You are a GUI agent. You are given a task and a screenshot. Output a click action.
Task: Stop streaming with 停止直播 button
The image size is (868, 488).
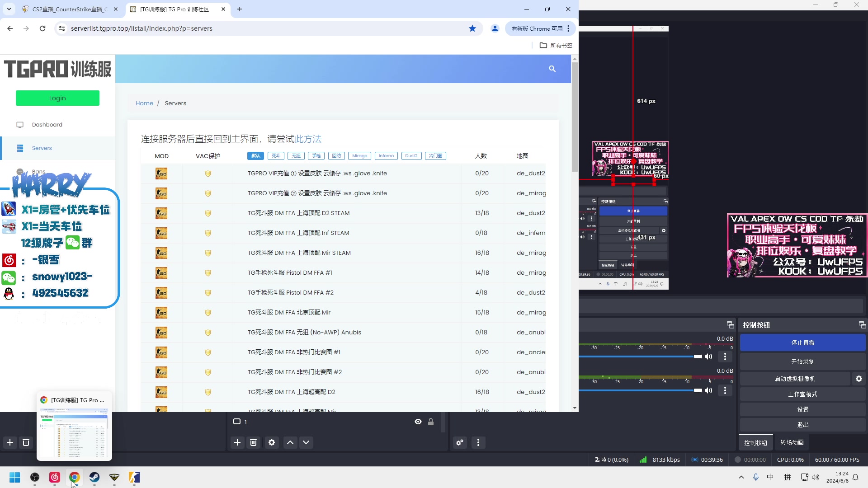pos(803,343)
